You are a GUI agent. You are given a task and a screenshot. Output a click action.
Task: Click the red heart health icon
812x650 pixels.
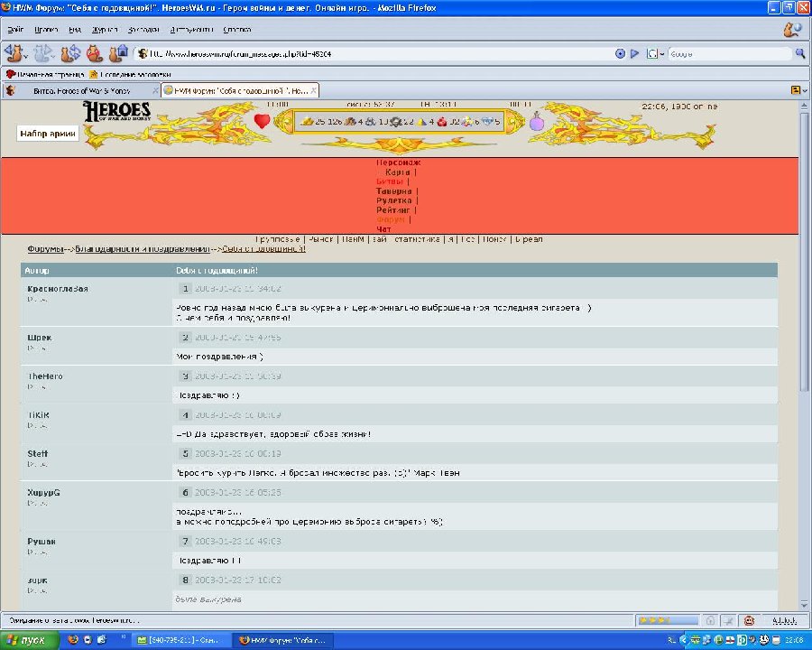(262, 121)
